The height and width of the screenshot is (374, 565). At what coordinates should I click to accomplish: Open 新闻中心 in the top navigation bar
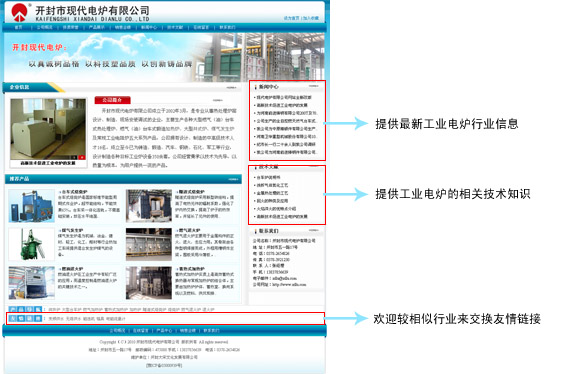click(x=149, y=27)
